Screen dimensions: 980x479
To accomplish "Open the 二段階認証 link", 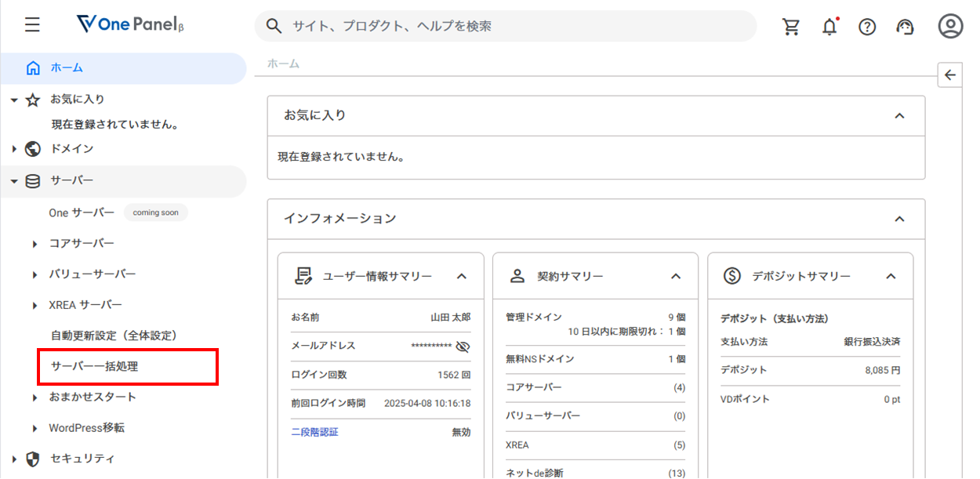I will click(x=314, y=432).
